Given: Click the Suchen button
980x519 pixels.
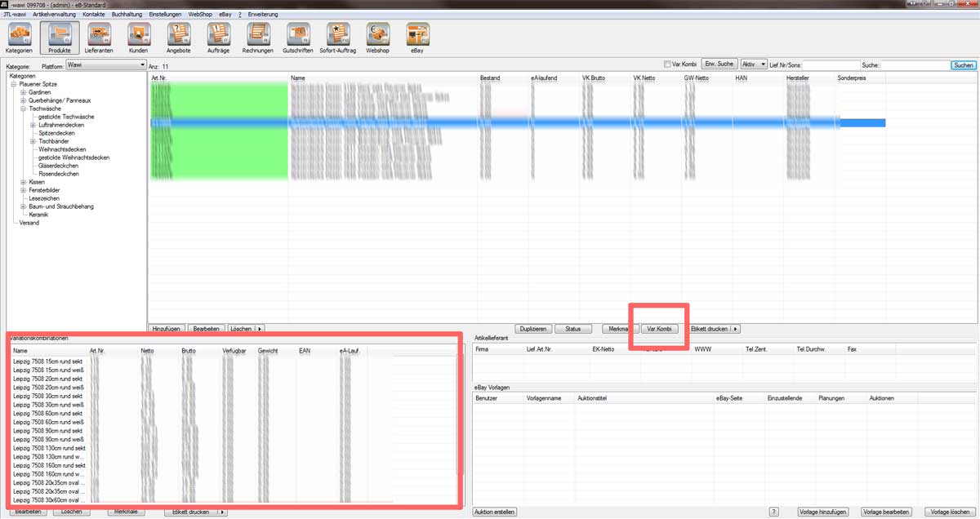Looking at the screenshot, I should point(963,64).
